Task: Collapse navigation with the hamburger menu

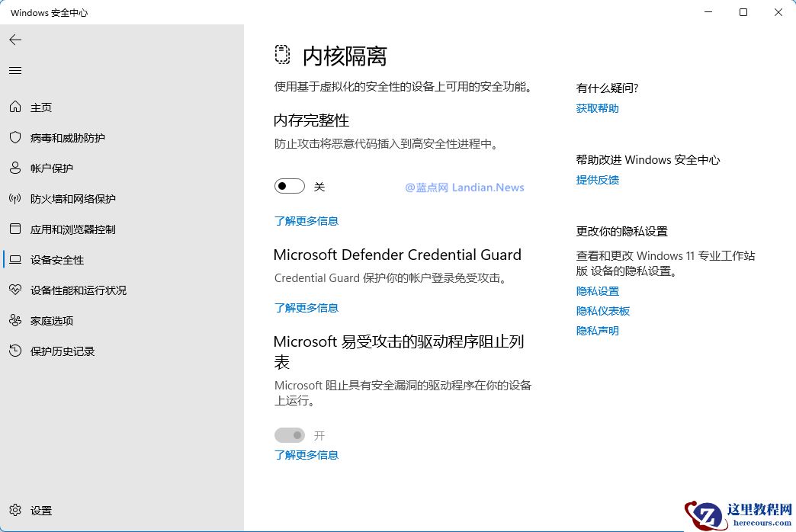Action: pyautogui.click(x=15, y=71)
